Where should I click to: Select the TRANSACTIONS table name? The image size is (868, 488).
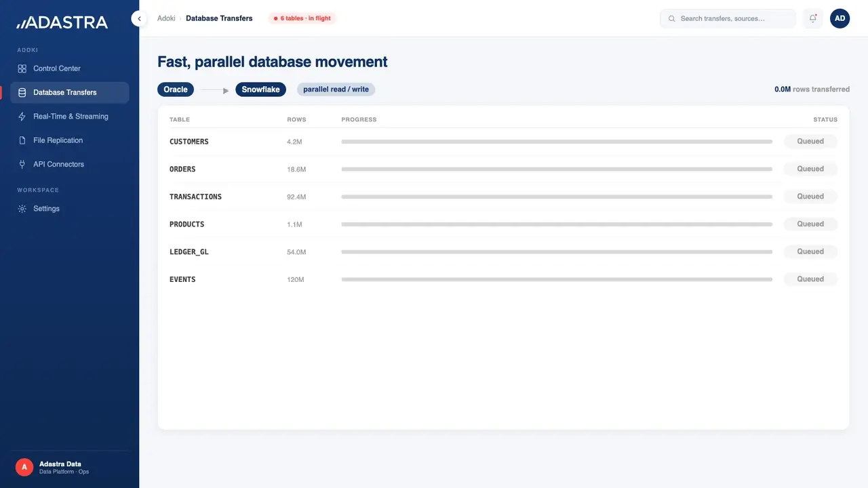195,197
